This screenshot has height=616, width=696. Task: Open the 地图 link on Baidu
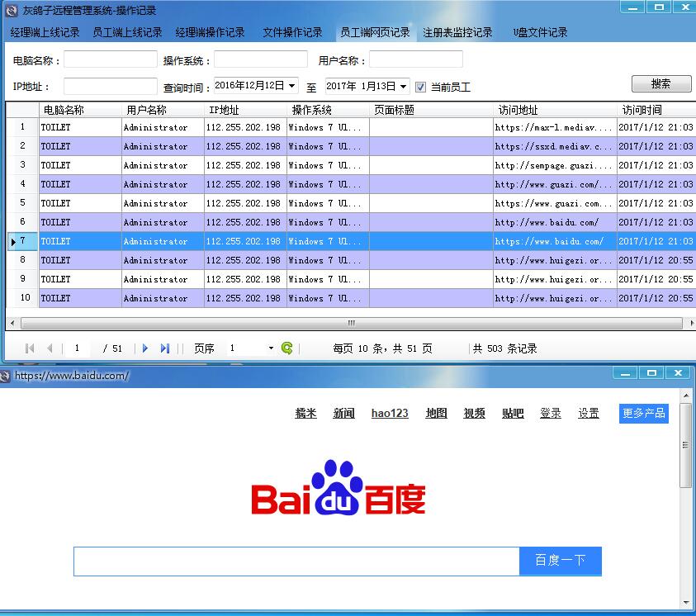click(x=436, y=414)
